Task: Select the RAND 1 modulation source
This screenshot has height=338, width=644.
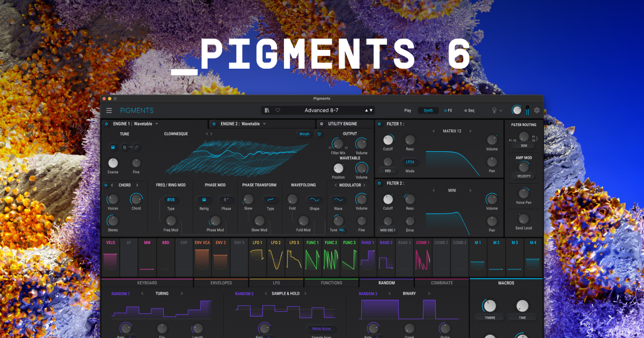Action: (x=368, y=257)
